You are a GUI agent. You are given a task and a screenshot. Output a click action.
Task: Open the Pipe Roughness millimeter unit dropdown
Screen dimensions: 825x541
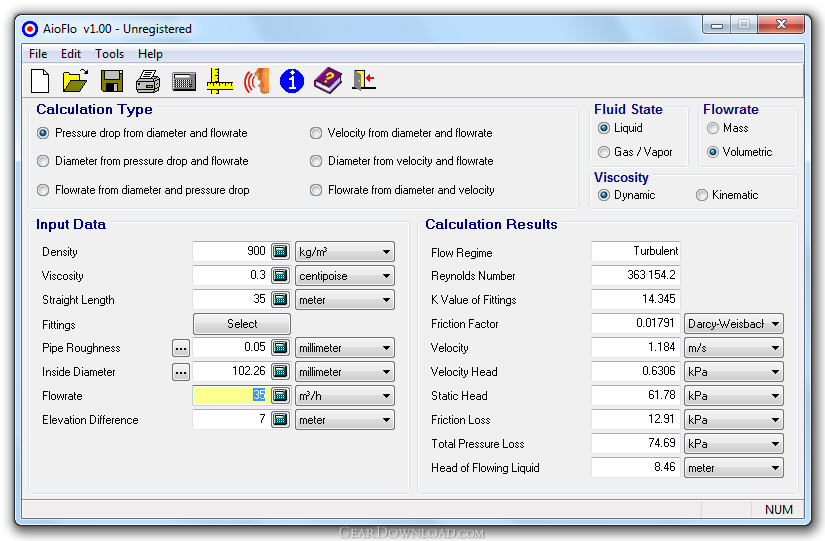point(345,348)
